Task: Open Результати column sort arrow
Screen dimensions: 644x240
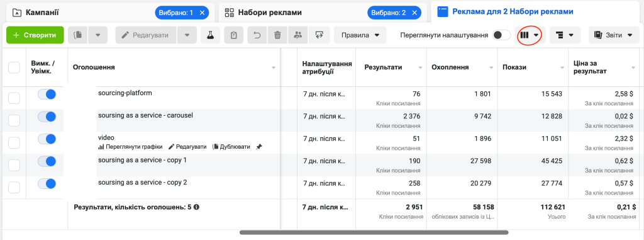Action: (420, 67)
